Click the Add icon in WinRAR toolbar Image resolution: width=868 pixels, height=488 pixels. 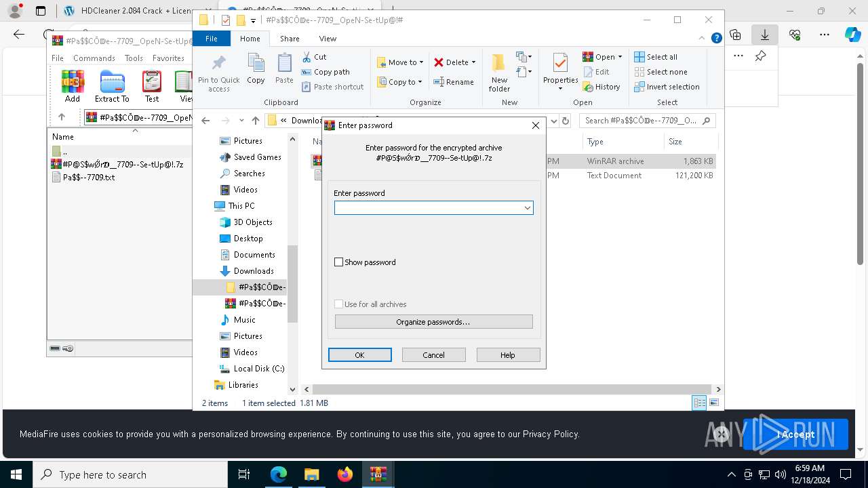coord(73,86)
